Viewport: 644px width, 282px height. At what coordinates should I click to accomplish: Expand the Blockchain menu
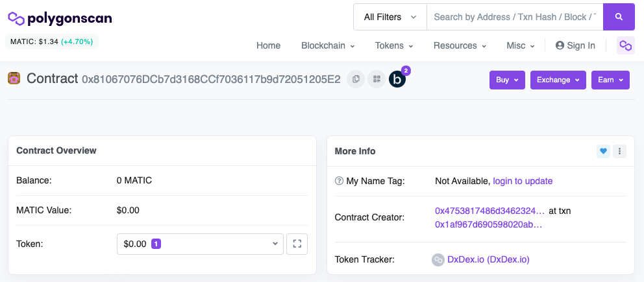[x=328, y=46]
